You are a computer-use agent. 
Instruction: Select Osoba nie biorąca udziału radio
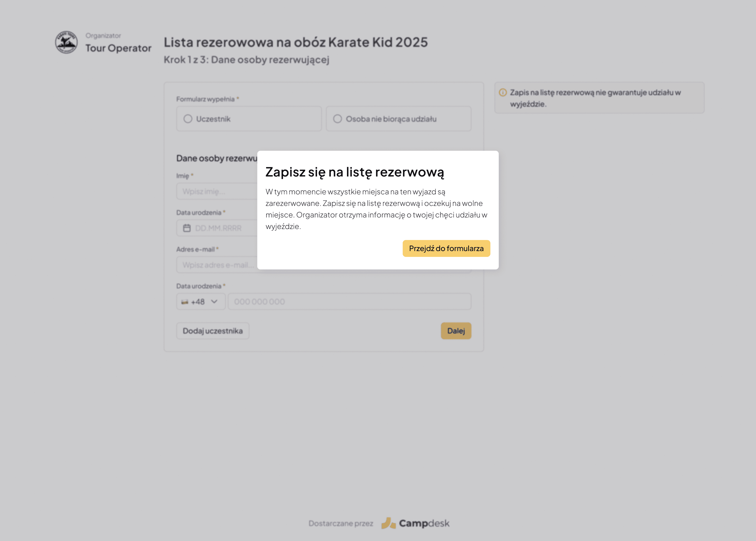pyautogui.click(x=337, y=119)
